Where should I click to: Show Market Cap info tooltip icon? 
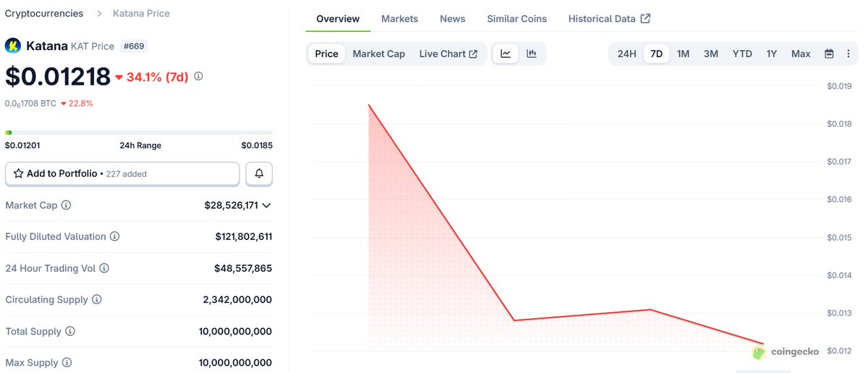[67, 206]
